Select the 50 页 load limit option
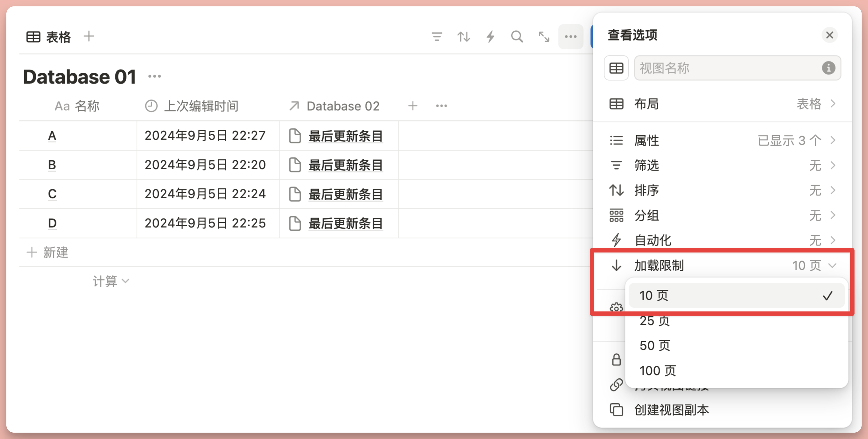The image size is (868, 439). (x=736, y=345)
